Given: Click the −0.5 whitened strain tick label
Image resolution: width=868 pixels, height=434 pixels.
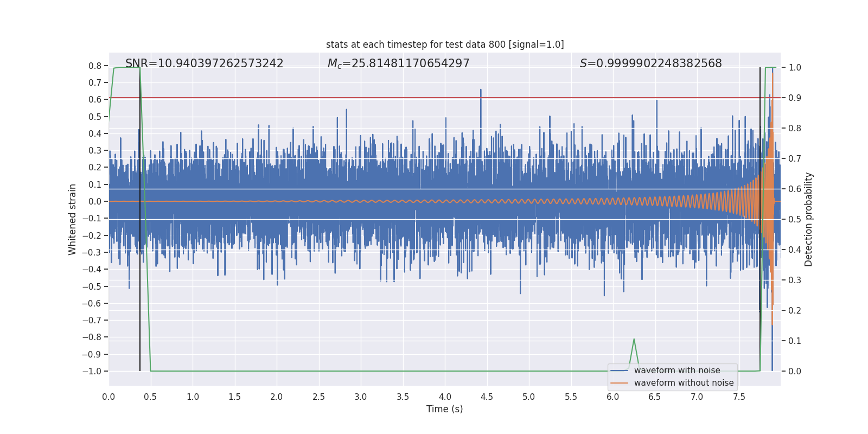Looking at the screenshot, I should [92, 286].
